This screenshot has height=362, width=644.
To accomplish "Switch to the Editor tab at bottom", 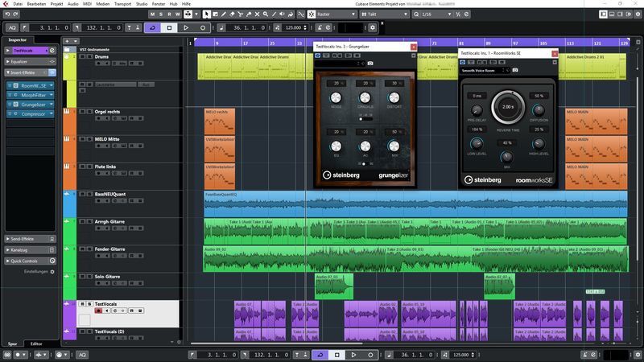I will point(36,343).
